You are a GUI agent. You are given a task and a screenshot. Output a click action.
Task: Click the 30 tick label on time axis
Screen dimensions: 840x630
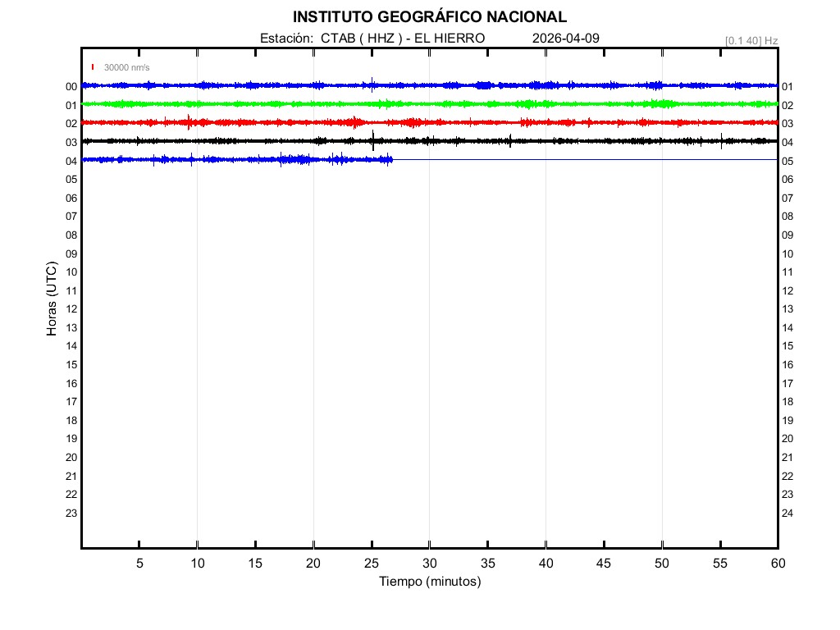(430, 564)
